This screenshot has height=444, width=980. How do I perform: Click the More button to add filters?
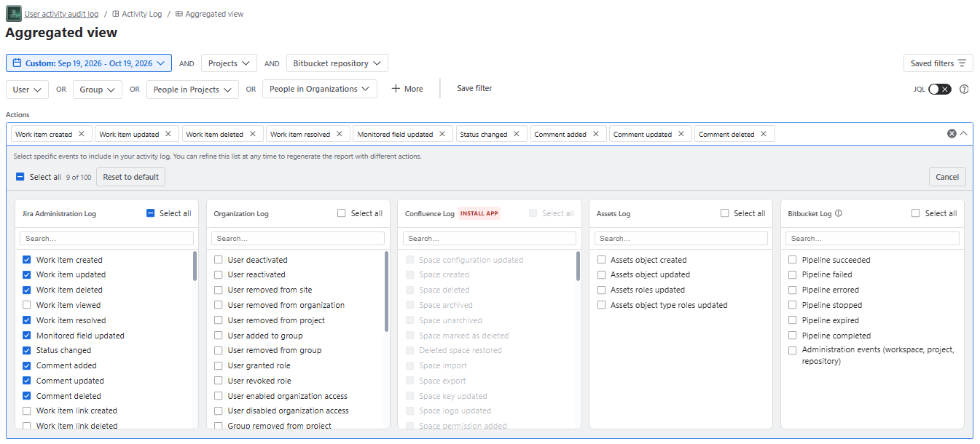(x=407, y=89)
